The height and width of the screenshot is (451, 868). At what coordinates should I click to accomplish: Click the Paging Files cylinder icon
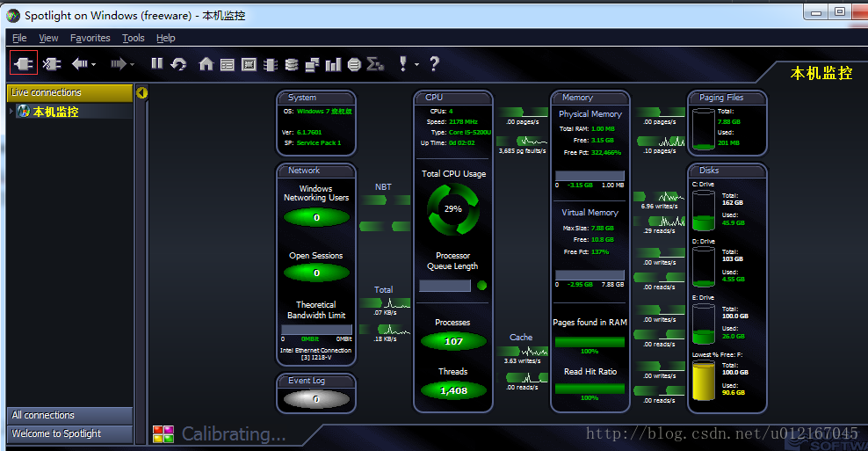pos(704,129)
